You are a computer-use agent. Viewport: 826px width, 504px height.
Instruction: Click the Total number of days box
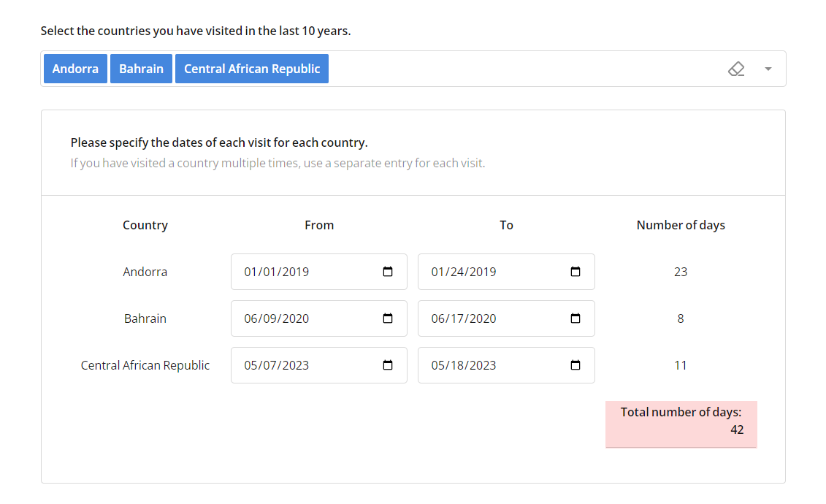pos(681,424)
